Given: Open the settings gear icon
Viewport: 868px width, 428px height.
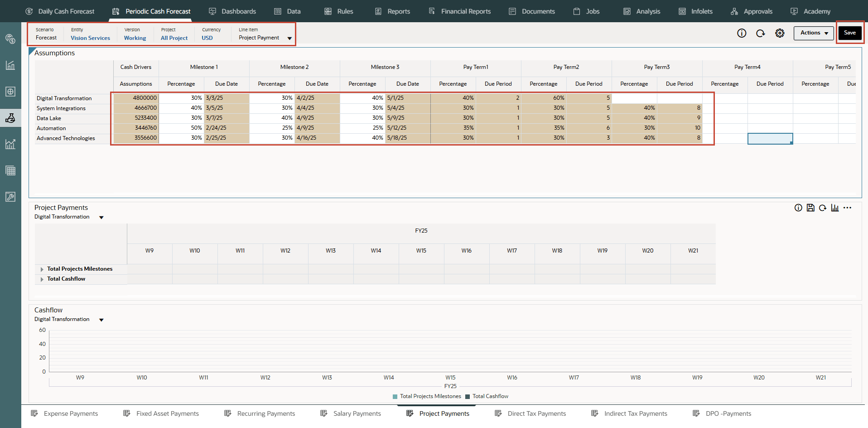Looking at the screenshot, I should (x=780, y=33).
